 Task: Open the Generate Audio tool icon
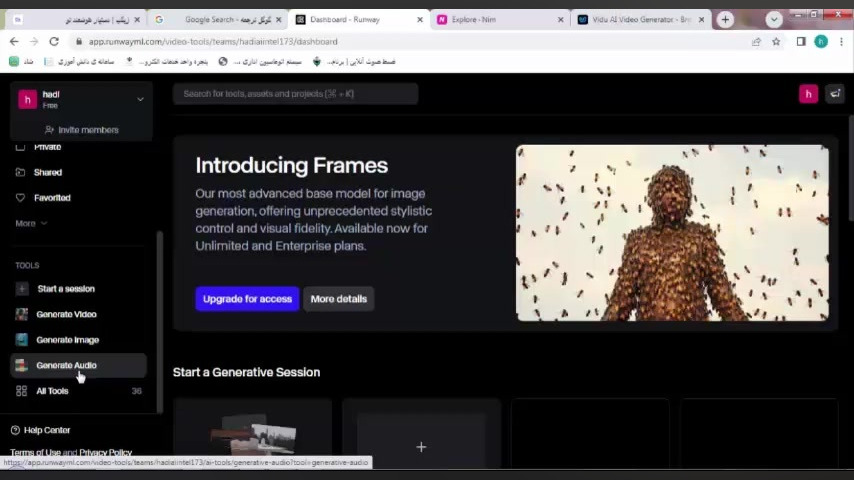[21, 365]
